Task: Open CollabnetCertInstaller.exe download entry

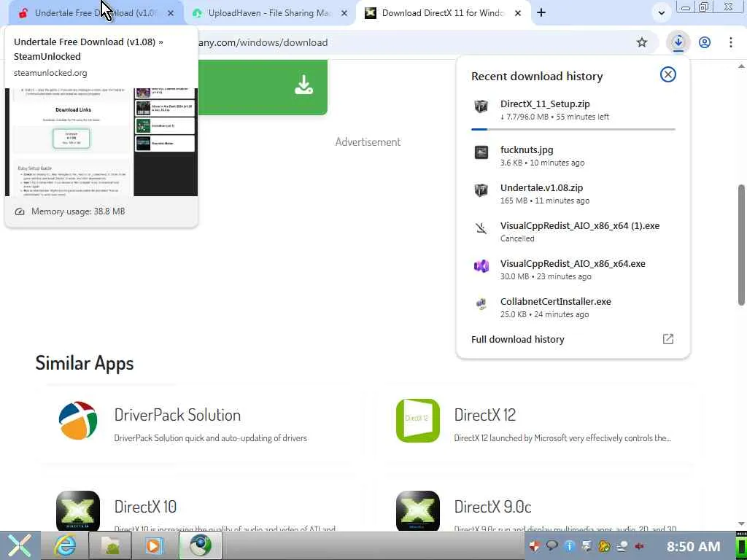Action: click(573, 308)
